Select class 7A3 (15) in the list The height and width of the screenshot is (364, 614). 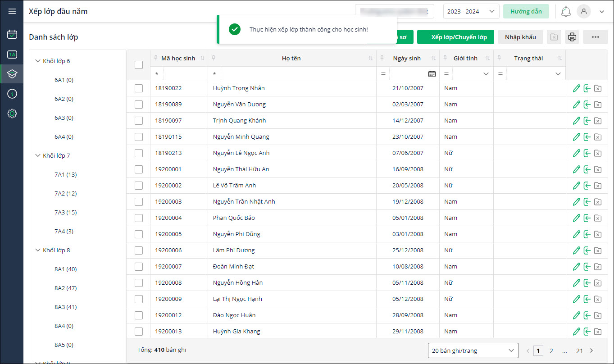point(65,213)
